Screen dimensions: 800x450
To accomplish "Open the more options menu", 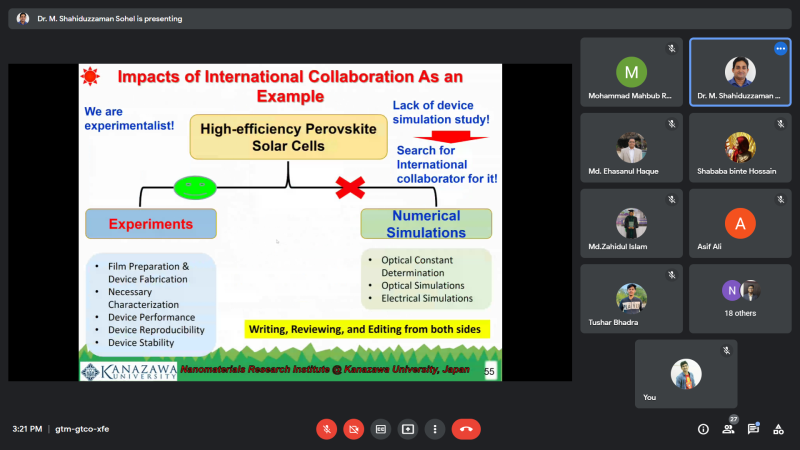I will coord(435,429).
